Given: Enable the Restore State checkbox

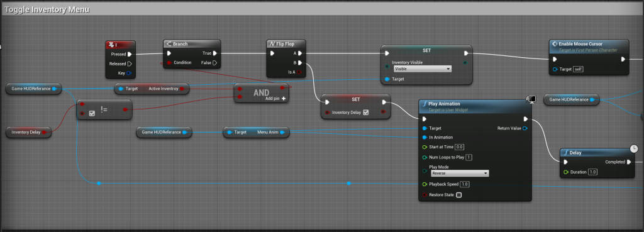Looking at the screenshot, I should point(459,195).
